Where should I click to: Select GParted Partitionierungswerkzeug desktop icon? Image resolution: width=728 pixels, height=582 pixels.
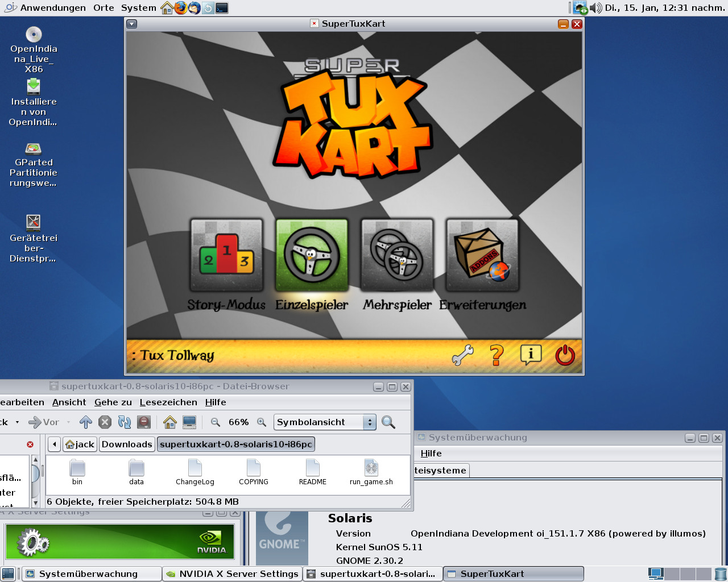pos(34,164)
